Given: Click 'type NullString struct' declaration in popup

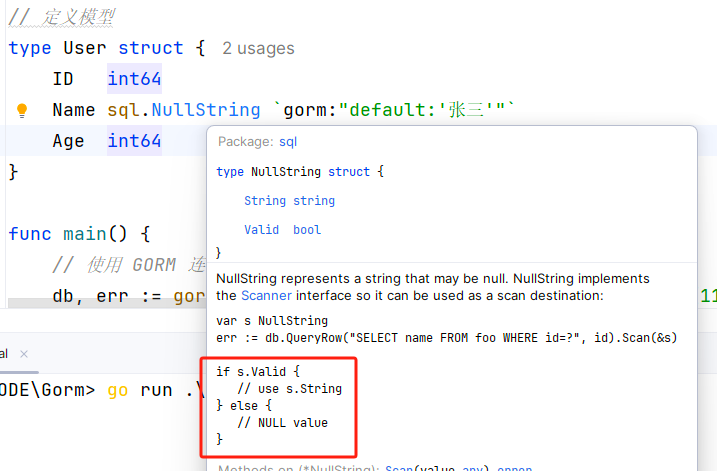Looking at the screenshot, I should (x=300, y=171).
